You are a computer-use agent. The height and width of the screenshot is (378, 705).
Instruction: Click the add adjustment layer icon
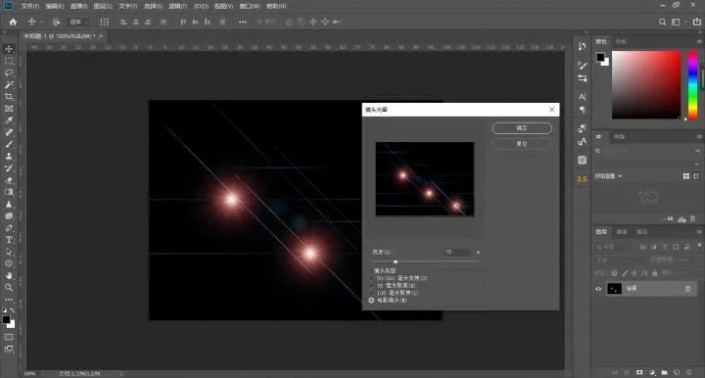[652, 373]
